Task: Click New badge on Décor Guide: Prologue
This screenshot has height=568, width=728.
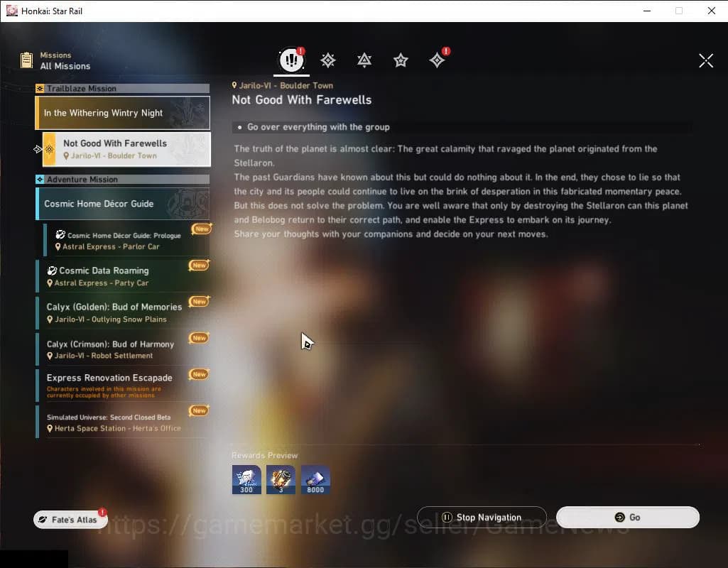Action: click(x=202, y=229)
